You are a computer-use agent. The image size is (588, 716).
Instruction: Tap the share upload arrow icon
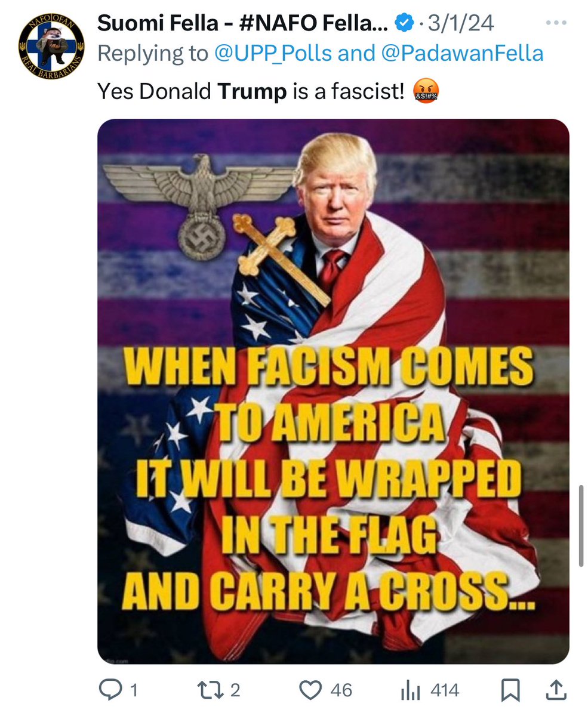pyautogui.click(x=556, y=691)
